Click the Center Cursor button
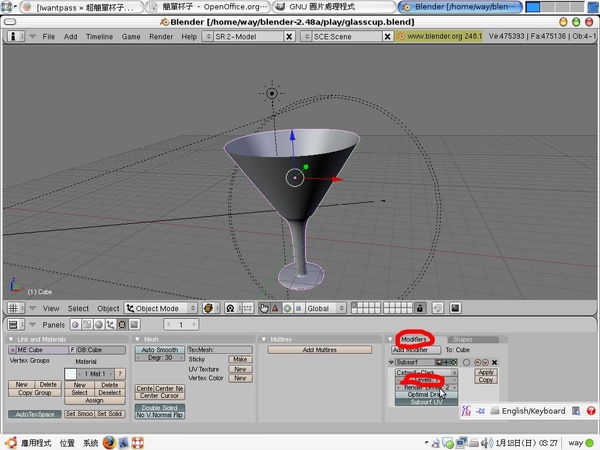Screen dimensions: 600x450 tap(160, 396)
